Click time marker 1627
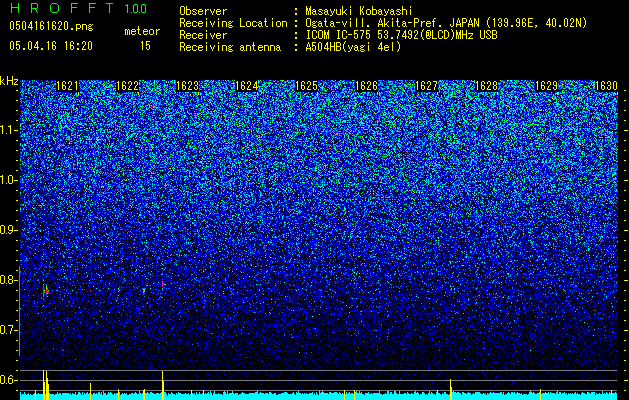The height and width of the screenshot is (400, 629). 426,86
